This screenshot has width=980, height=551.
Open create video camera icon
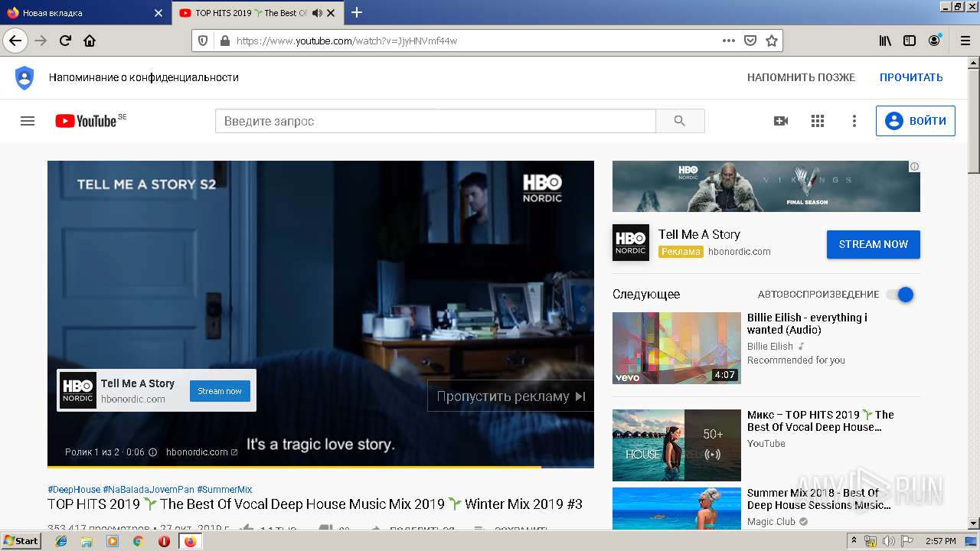pyautogui.click(x=781, y=121)
